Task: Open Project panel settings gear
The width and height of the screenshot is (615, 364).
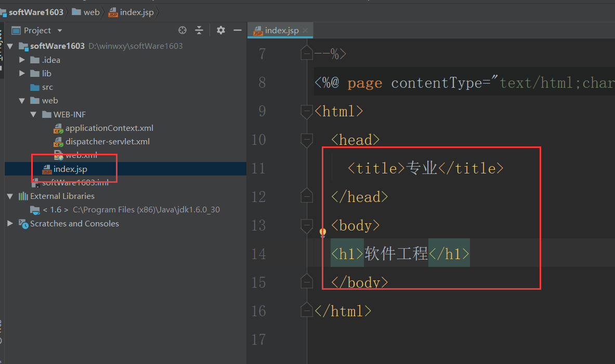Action: [221, 30]
